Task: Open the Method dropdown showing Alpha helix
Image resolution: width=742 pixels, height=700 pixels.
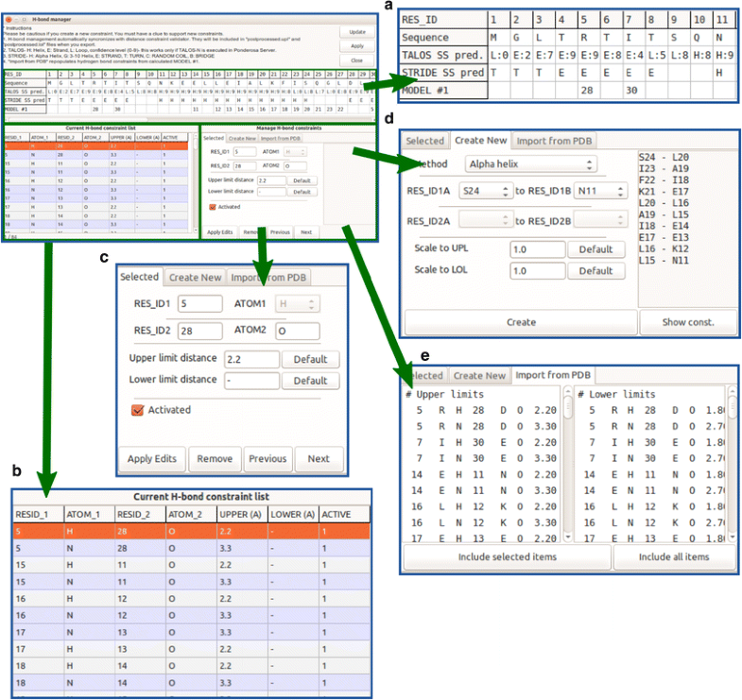Action: (x=533, y=164)
